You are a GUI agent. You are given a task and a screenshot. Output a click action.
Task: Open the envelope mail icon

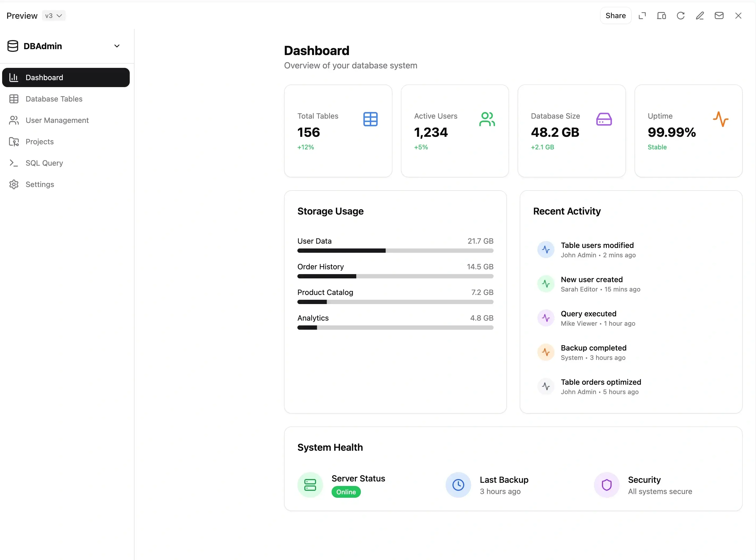pyautogui.click(x=719, y=15)
